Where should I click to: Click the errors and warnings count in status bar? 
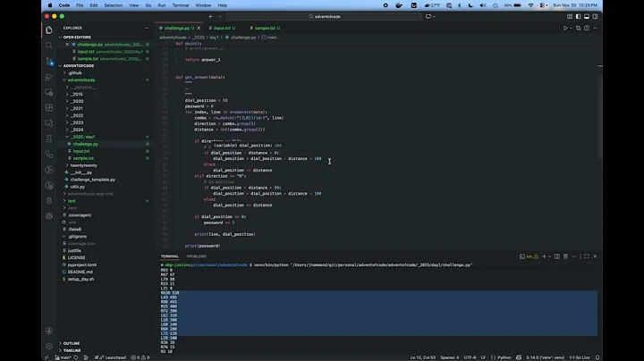[140, 357]
